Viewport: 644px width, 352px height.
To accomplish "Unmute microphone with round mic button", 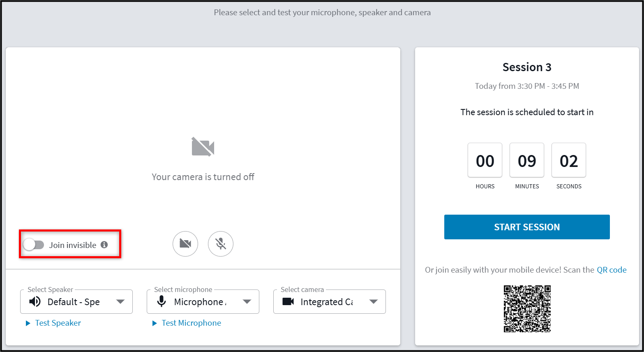I will (x=221, y=244).
